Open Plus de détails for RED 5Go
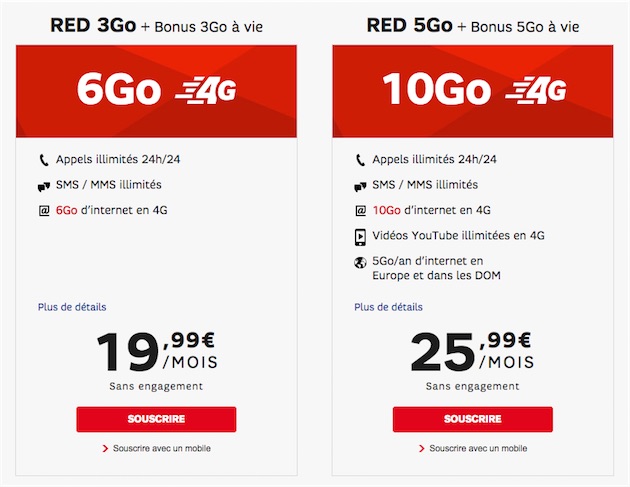630x487 pixels. pyautogui.click(x=389, y=307)
